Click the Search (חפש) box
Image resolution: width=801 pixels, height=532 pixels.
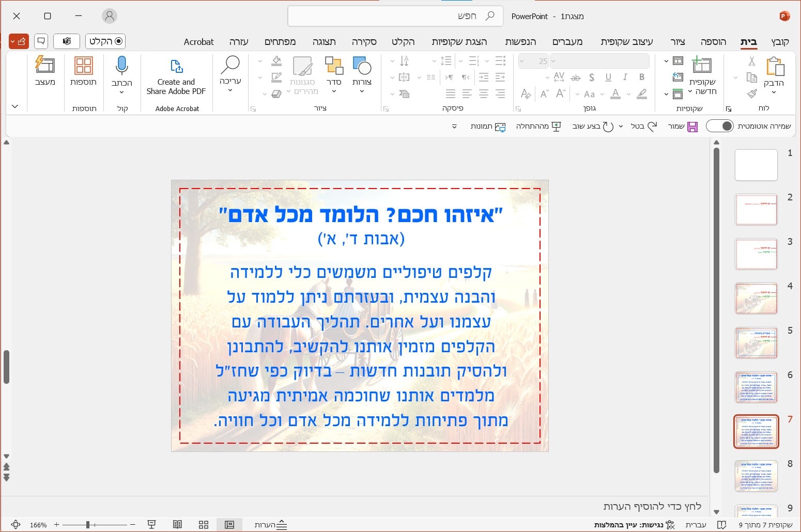[x=394, y=16]
